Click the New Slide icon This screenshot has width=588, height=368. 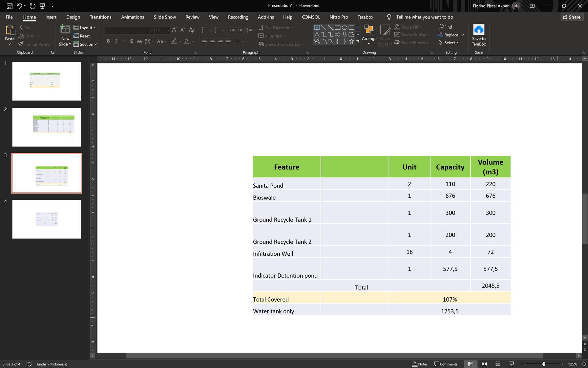65,30
